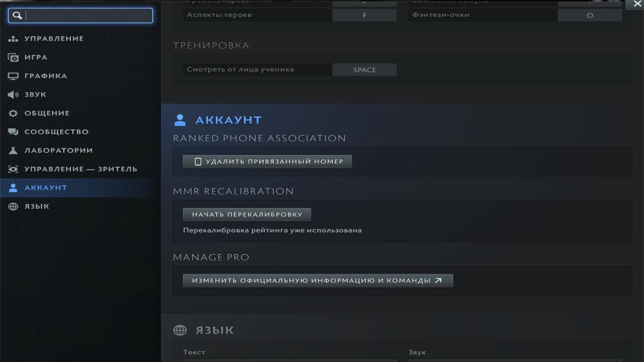The width and height of the screenshot is (644, 362).
Task: Click the Язык globe icon in sidebar
Action: [x=13, y=206]
